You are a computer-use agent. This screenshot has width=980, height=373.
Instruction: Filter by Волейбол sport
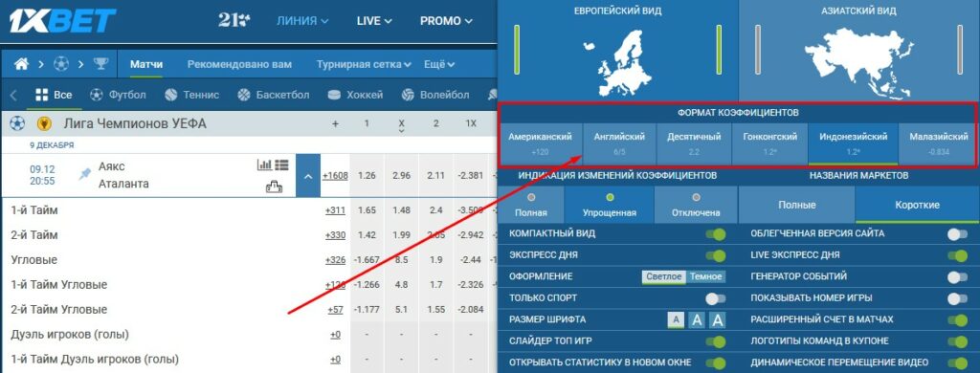pos(435,95)
